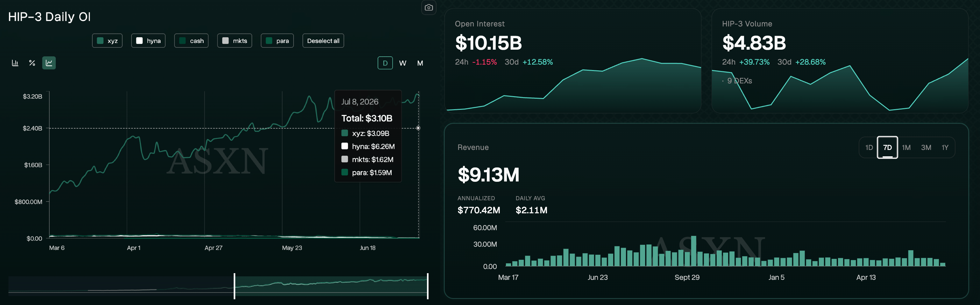Viewport: 980px width, 305px height.
Task: Click the 60.00M revenue axis label
Action: click(485, 228)
